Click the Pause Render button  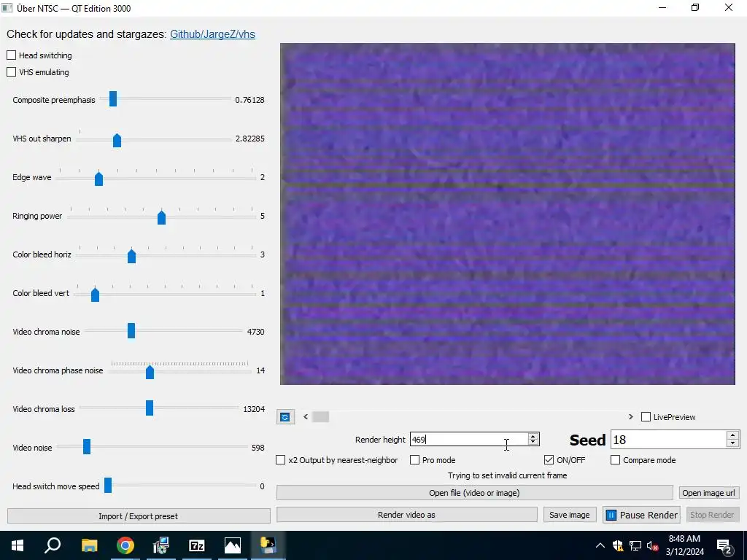coord(641,515)
